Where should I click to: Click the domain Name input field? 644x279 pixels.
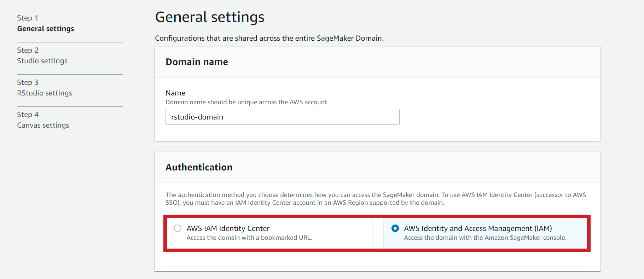point(282,117)
